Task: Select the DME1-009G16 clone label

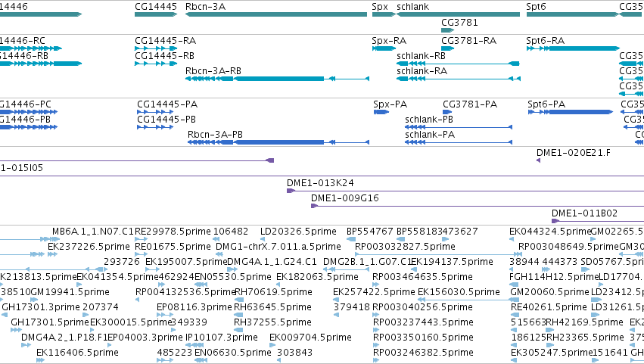Action: click(344, 198)
